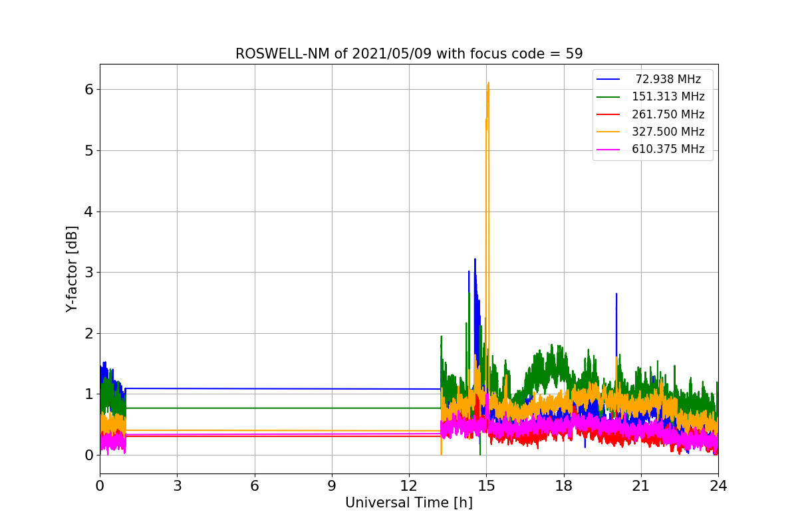Screen dimensions: 798x532
Task: Click the green legend line sample
Action: (608, 97)
